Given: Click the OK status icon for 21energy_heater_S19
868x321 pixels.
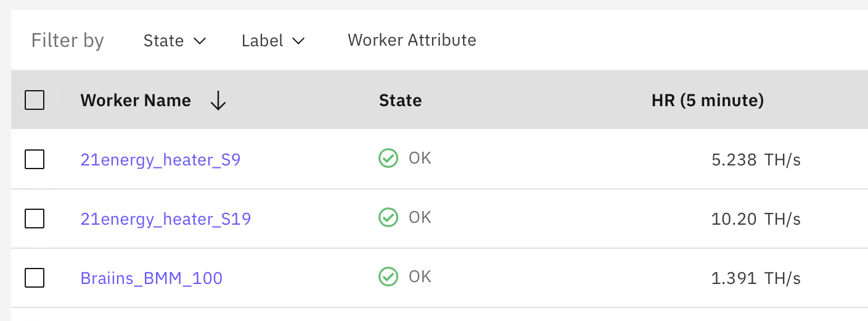Looking at the screenshot, I should pos(388,218).
